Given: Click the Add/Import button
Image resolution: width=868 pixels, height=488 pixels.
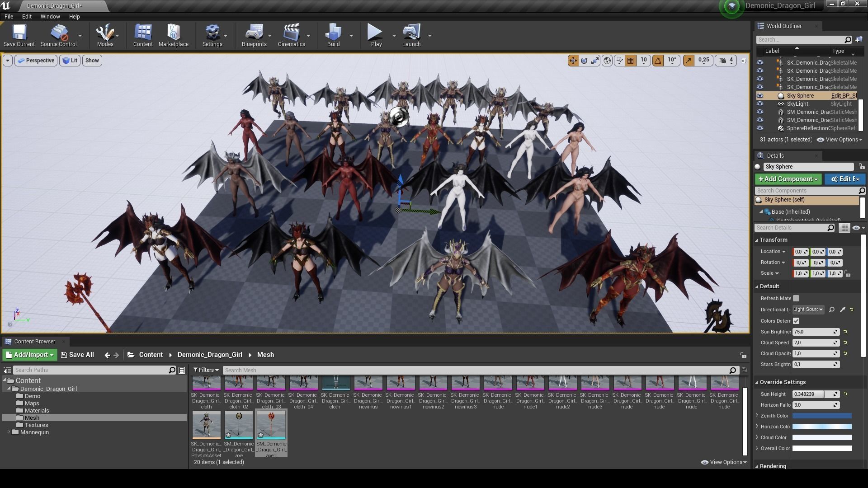Looking at the screenshot, I should click(29, 355).
